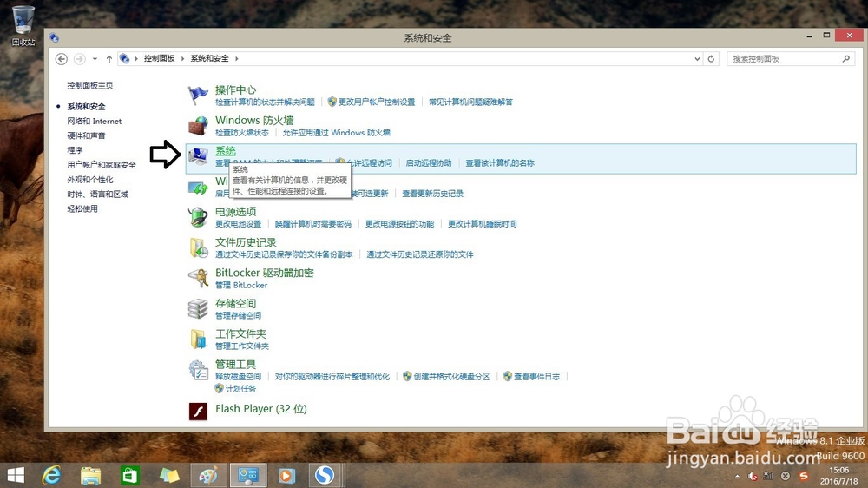Expand the chevron after 系统和安全 breadcrumb
This screenshot has height=488, width=868.
click(x=237, y=59)
